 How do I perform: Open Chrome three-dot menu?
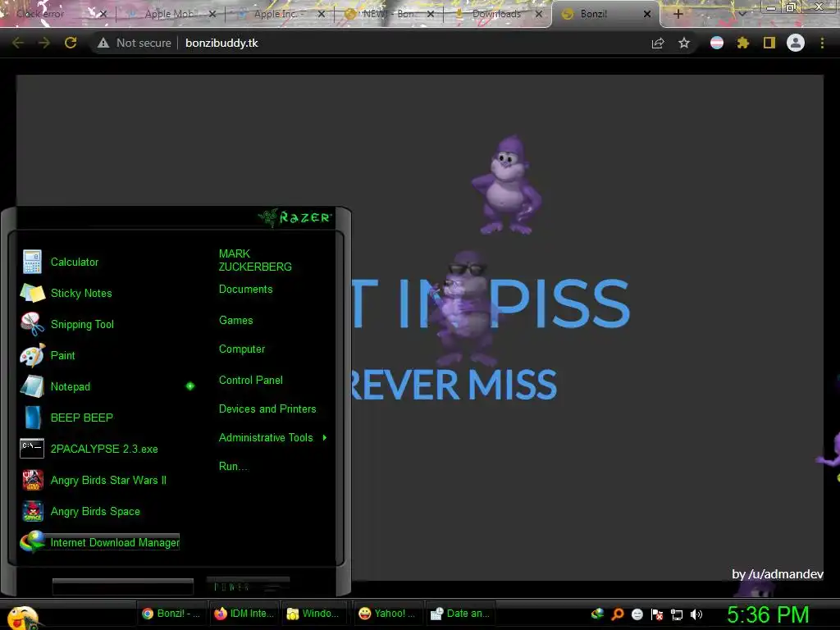[x=822, y=43]
